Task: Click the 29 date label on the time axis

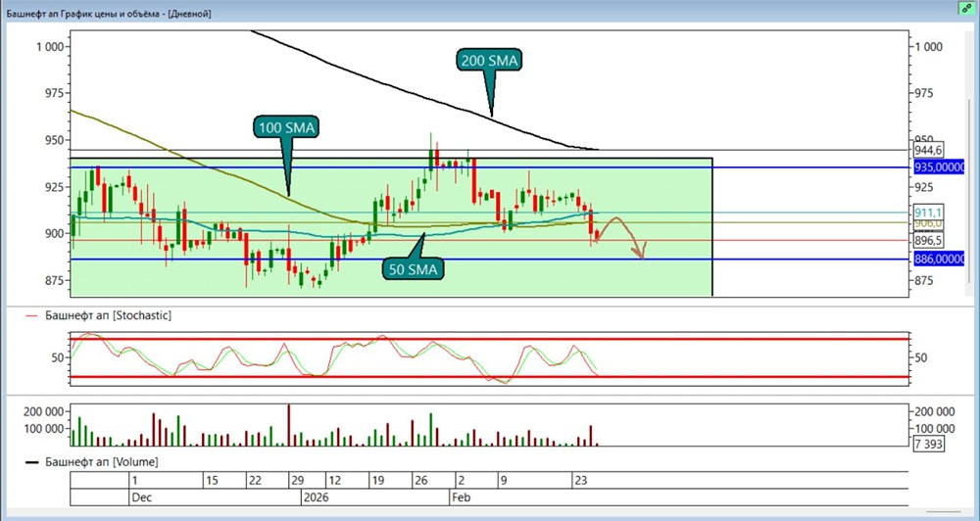Action: 297,481
